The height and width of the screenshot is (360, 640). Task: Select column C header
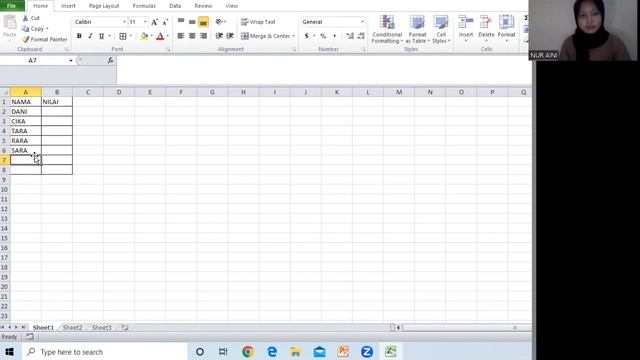[x=88, y=92]
